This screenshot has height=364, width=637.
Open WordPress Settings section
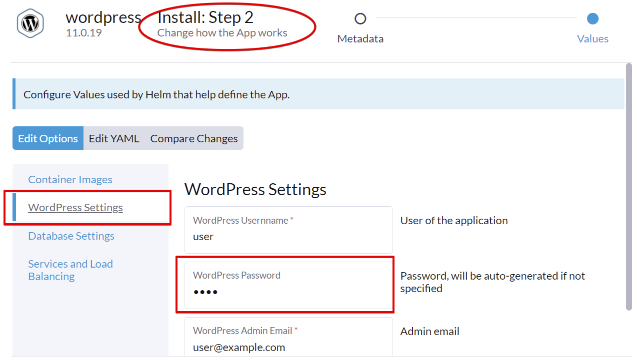[x=75, y=208]
